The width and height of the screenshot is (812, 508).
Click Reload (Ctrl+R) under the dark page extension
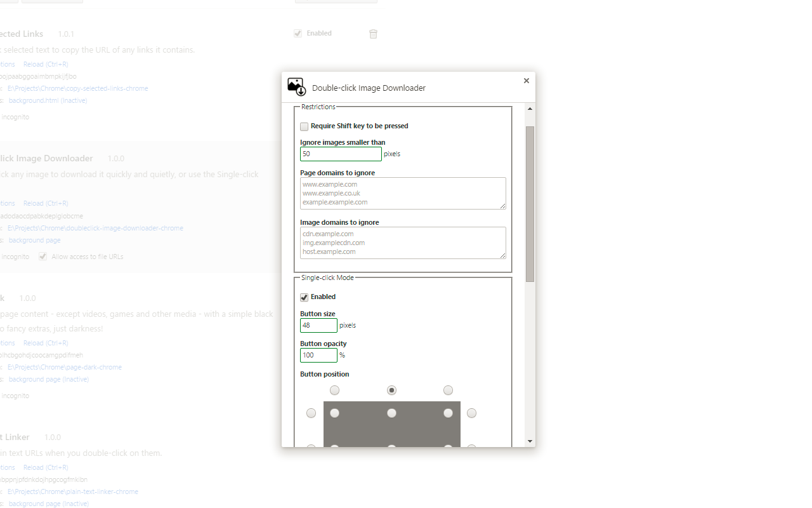[46, 343]
